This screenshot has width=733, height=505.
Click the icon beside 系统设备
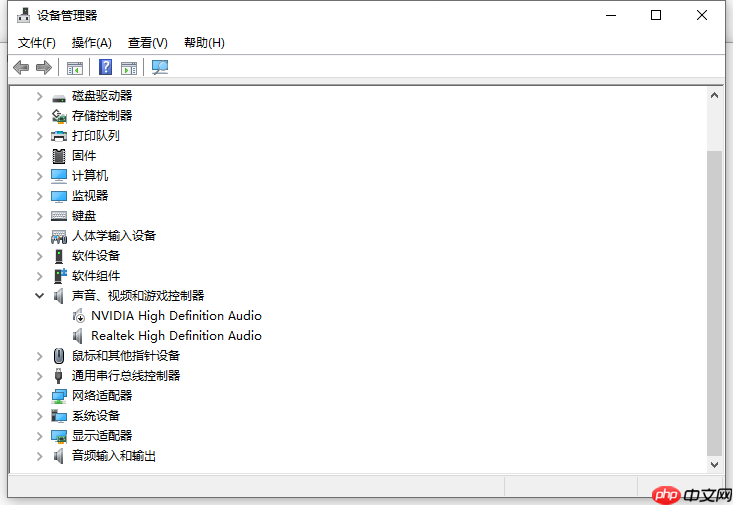[x=59, y=416]
